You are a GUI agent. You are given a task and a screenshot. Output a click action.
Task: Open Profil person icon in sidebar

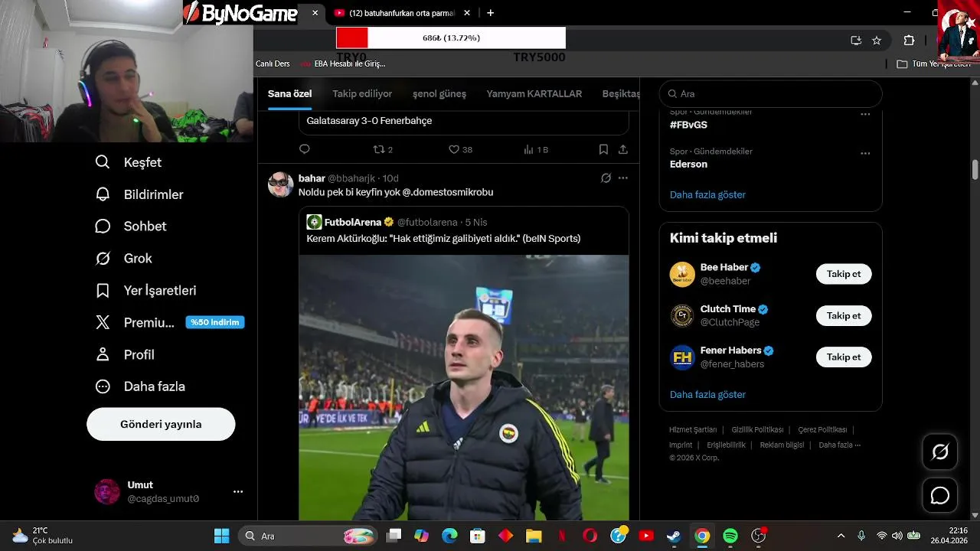[103, 355]
